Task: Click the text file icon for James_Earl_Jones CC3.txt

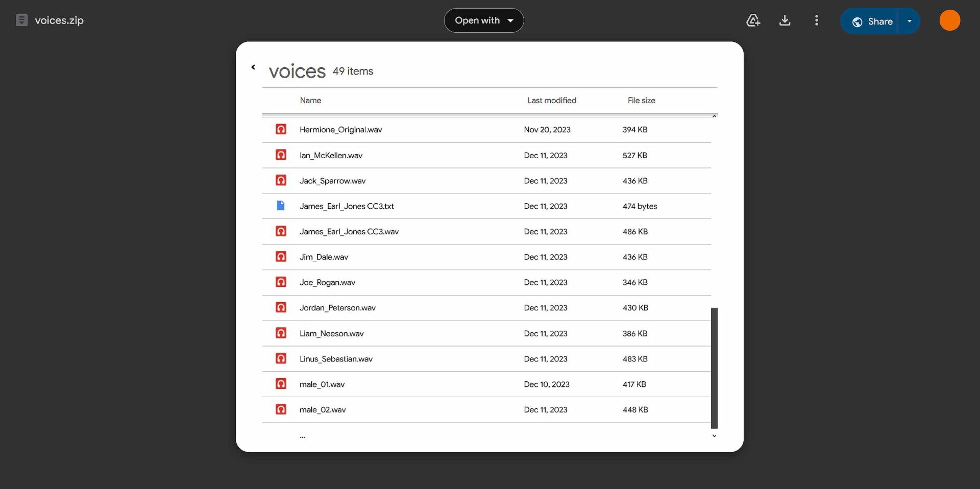Action: pos(281,206)
